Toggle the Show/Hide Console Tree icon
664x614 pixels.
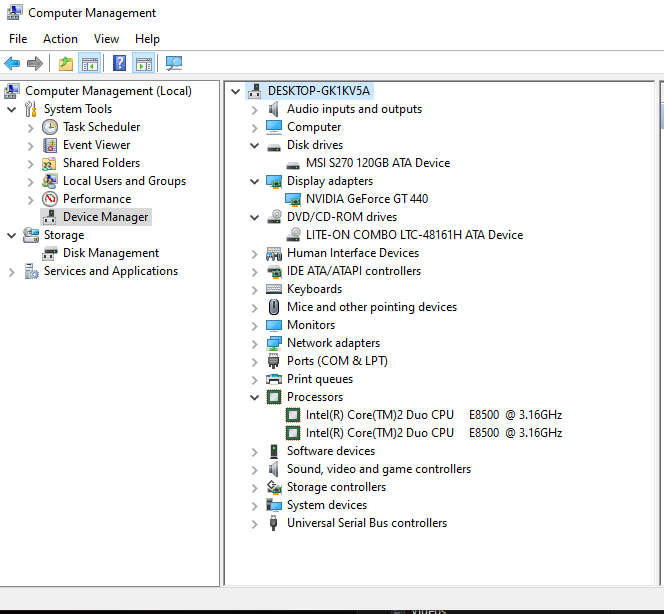[89, 64]
